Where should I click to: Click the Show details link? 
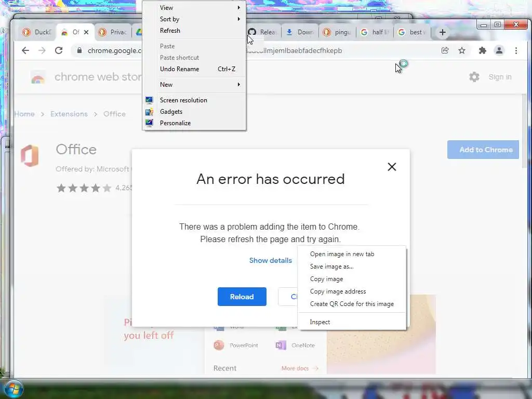click(x=270, y=260)
